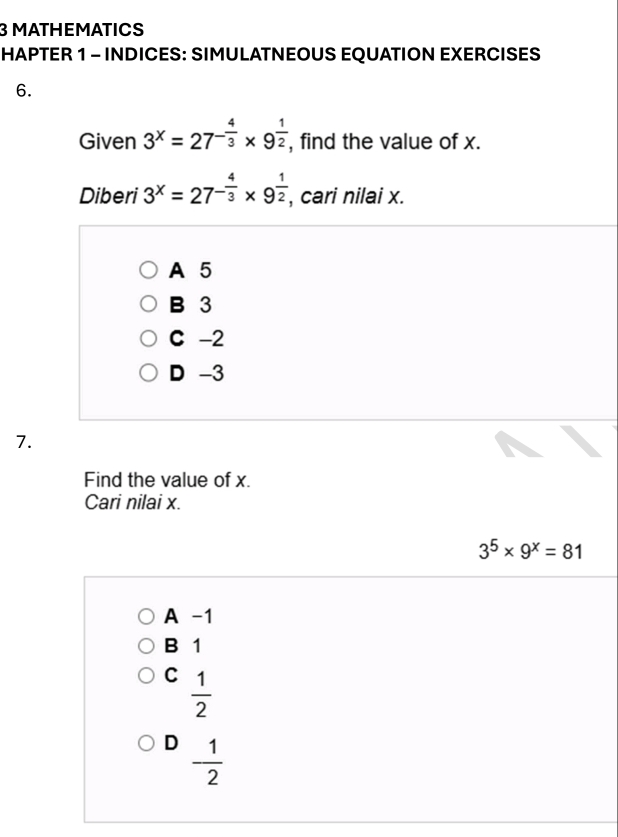Choose option D (–3) radio button in question 6
Screen dimensions: 618x837
point(148,375)
